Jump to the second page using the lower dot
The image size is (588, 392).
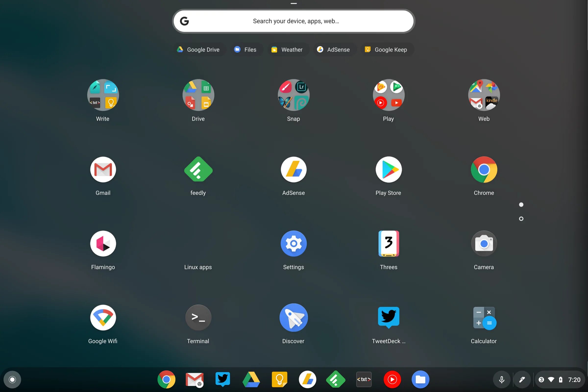(x=521, y=218)
